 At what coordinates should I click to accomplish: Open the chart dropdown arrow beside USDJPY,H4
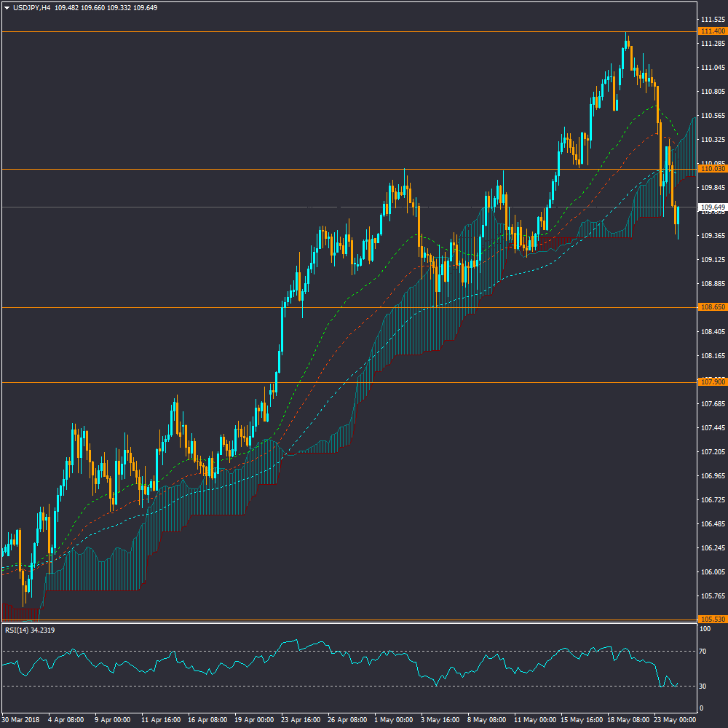[x=7, y=7]
